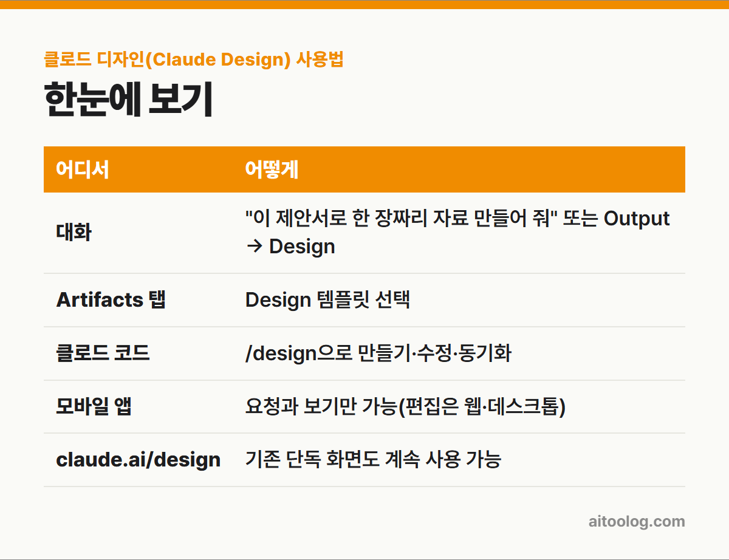The height and width of the screenshot is (560, 729).
Task: Click the subtitle '클로드 디자인(Claude Design) 사용법'
Action: tap(194, 60)
